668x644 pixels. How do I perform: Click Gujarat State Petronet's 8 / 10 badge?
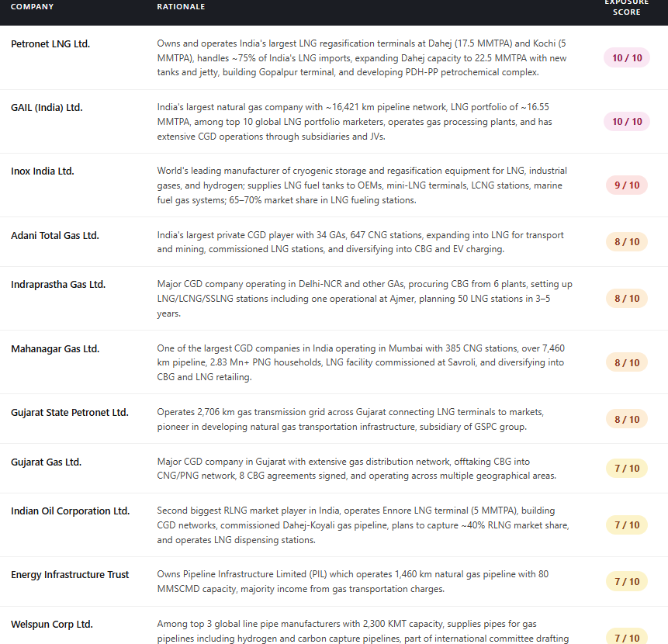(627, 420)
